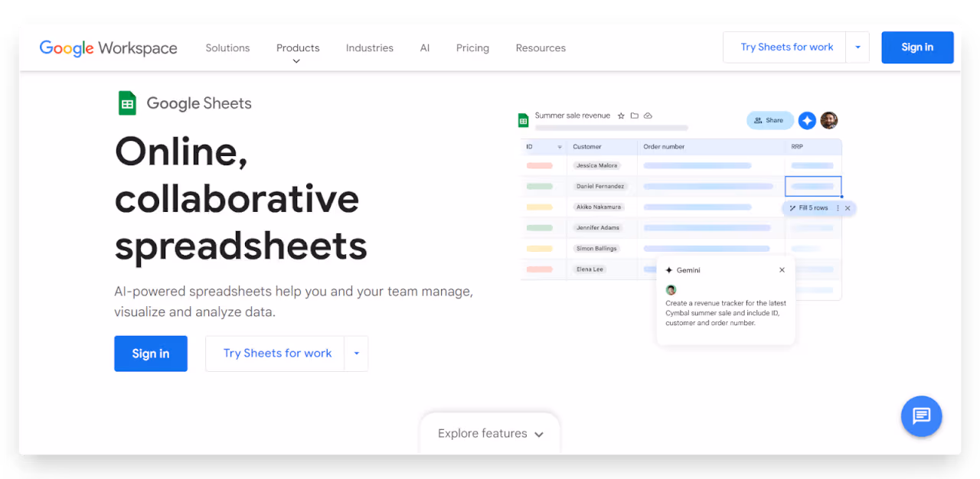This screenshot has width=980, height=479.
Task: Click the Simon Ballings customer chip
Action: [596, 249]
